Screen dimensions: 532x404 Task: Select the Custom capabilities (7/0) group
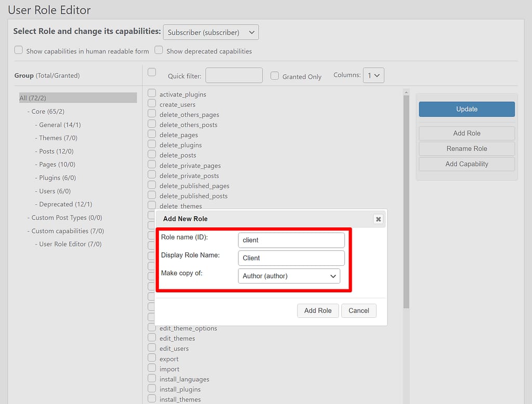coord(68,231)
